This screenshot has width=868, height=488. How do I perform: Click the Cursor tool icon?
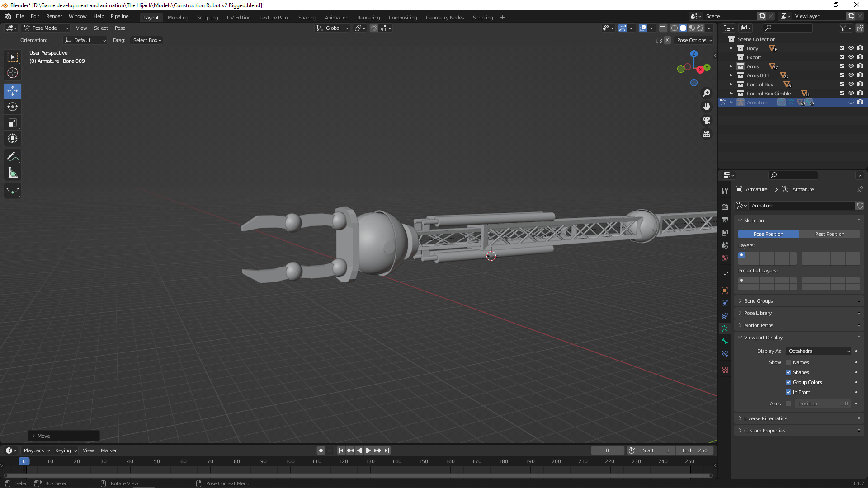click(x=13, y=73)
